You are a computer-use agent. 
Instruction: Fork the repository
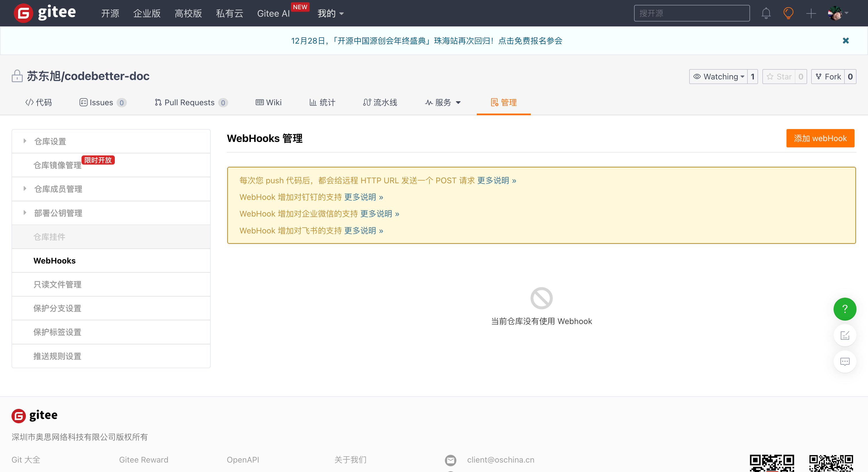[x=828, y=77]
